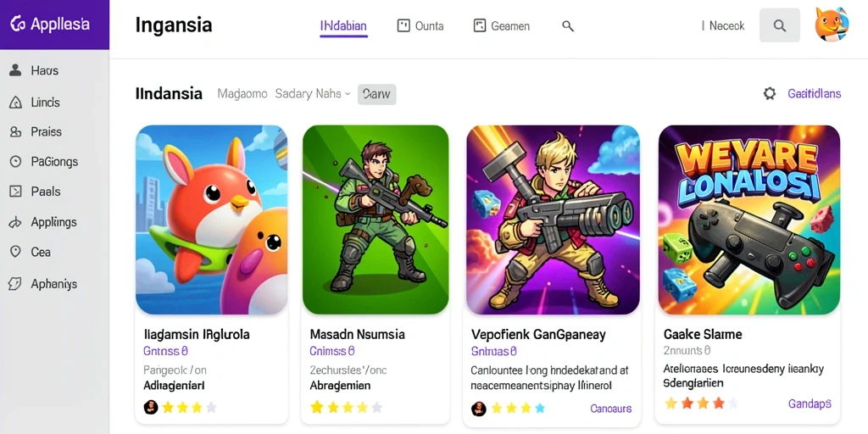Switch to the Ounta tab
Viewport: 868px width, 434px height.
pos(420,25)
